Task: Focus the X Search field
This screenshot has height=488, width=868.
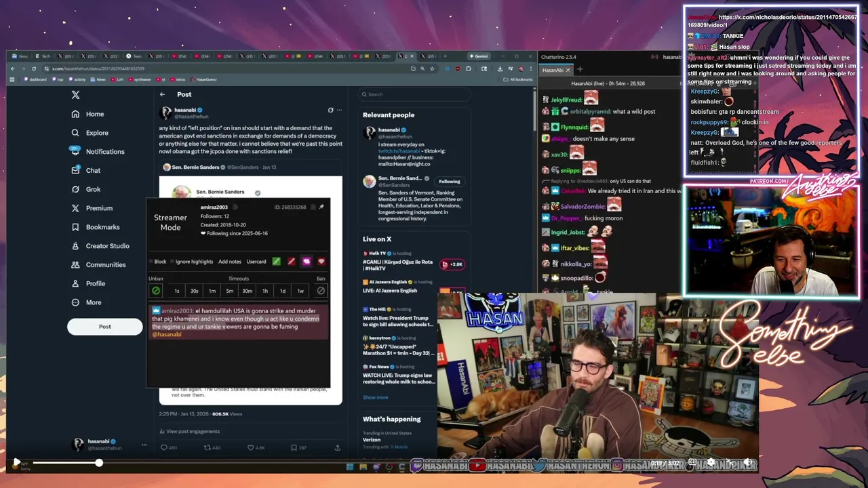Action: click(x=414, y=94)
